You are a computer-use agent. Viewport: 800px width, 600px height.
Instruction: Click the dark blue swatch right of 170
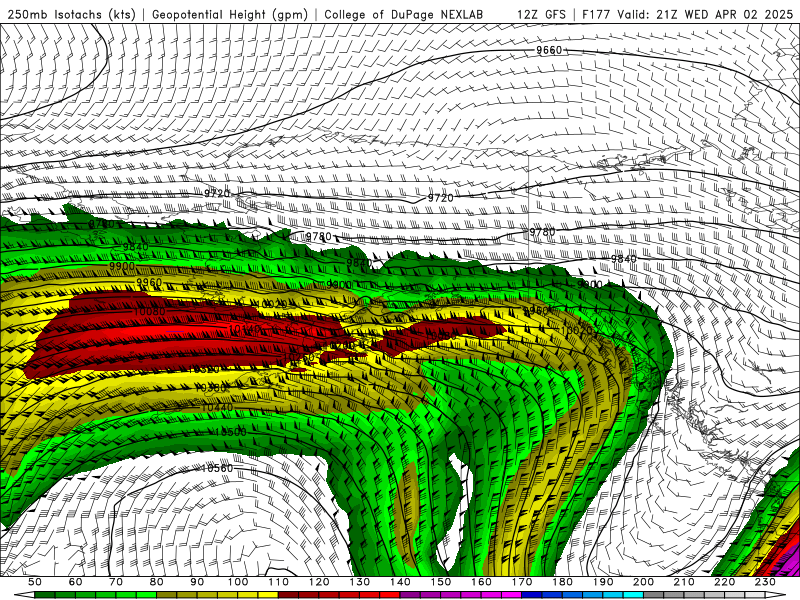click(x=532, y=595)
